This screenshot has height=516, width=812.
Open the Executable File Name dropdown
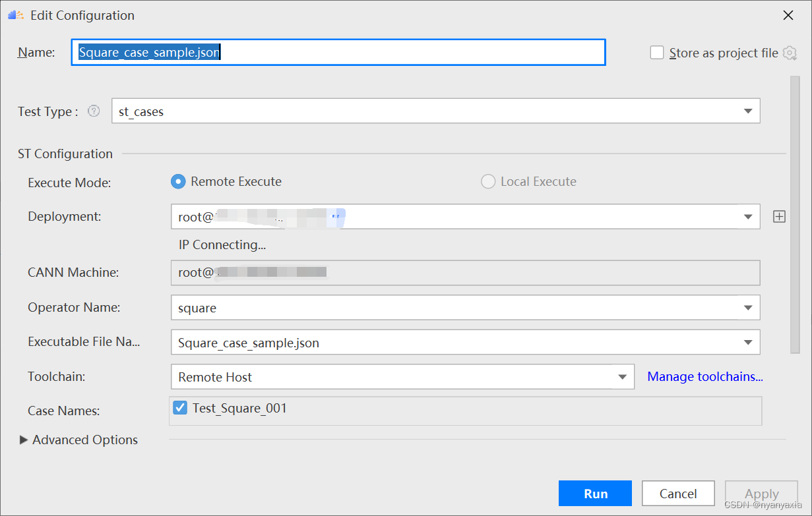pos(748,342)
